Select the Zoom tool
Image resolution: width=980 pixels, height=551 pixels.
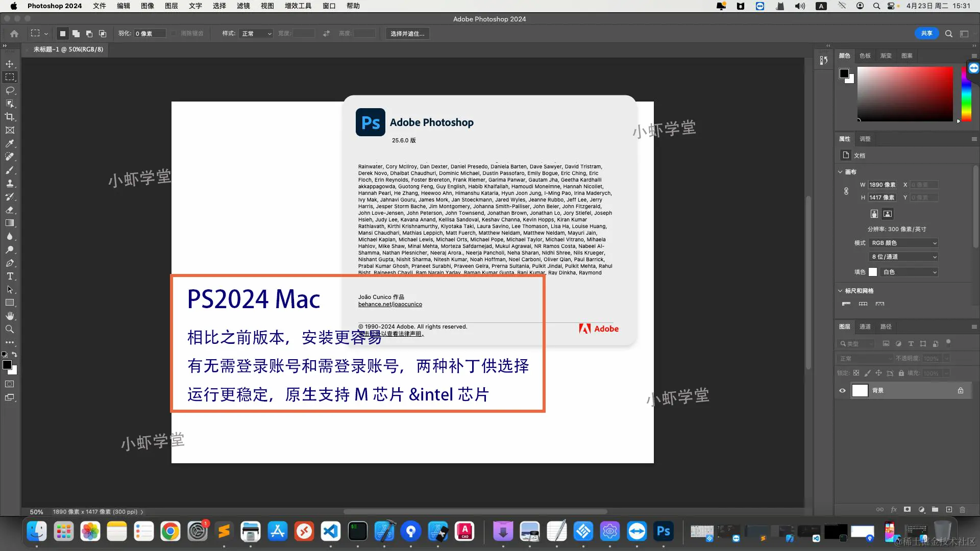click(10, 329)
